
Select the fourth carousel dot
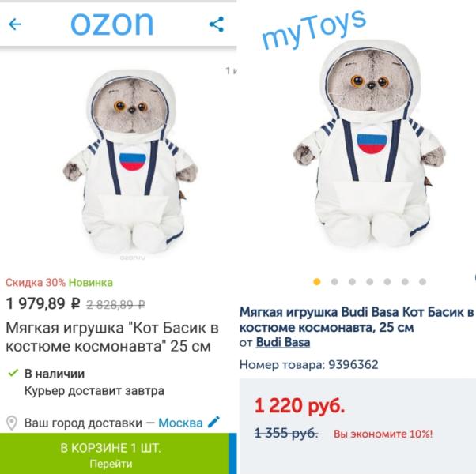[x=370, y=282]
